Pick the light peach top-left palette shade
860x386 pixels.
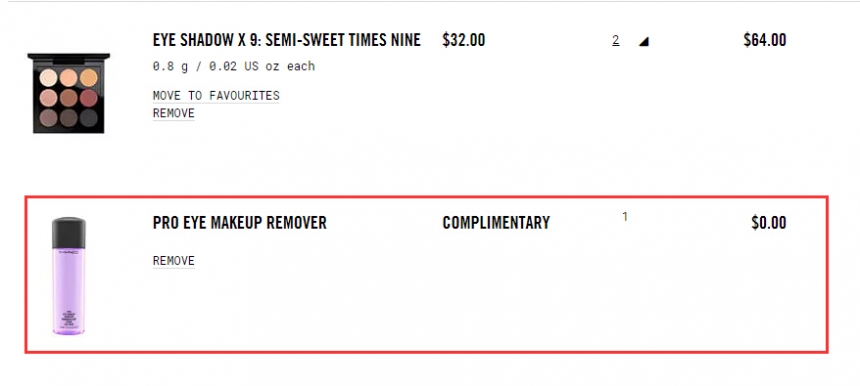click(49, 78)
